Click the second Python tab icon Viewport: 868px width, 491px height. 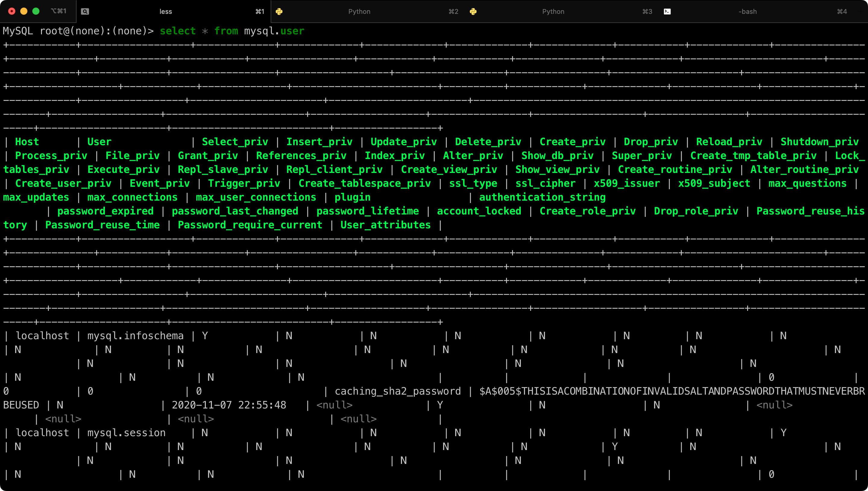[x=473, y=11]
